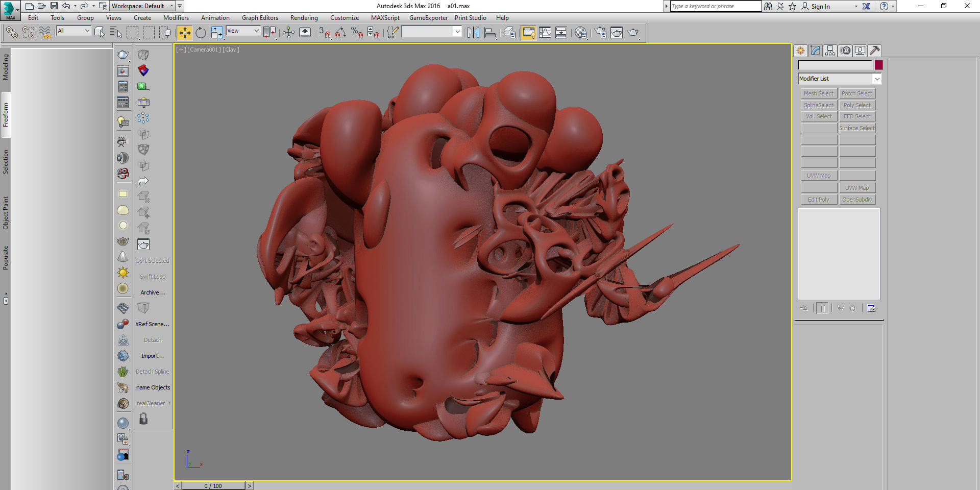Open the Sign In dropdown arrow
The width and height of the screenshot is (980, 490).
coord(856,7)
